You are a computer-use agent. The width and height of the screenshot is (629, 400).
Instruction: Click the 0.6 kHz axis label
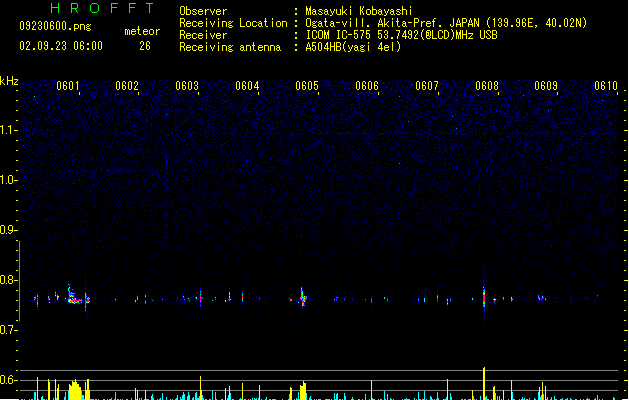[8, 380]
